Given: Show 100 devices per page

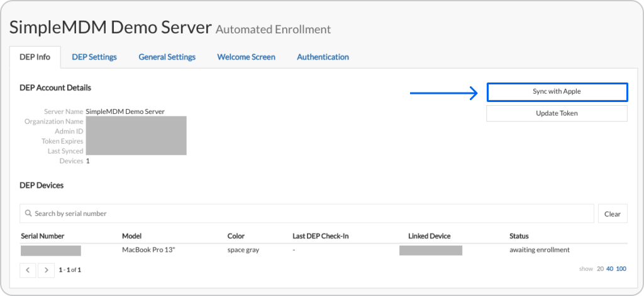Looking at the screenshot, I should click(621, 269).
